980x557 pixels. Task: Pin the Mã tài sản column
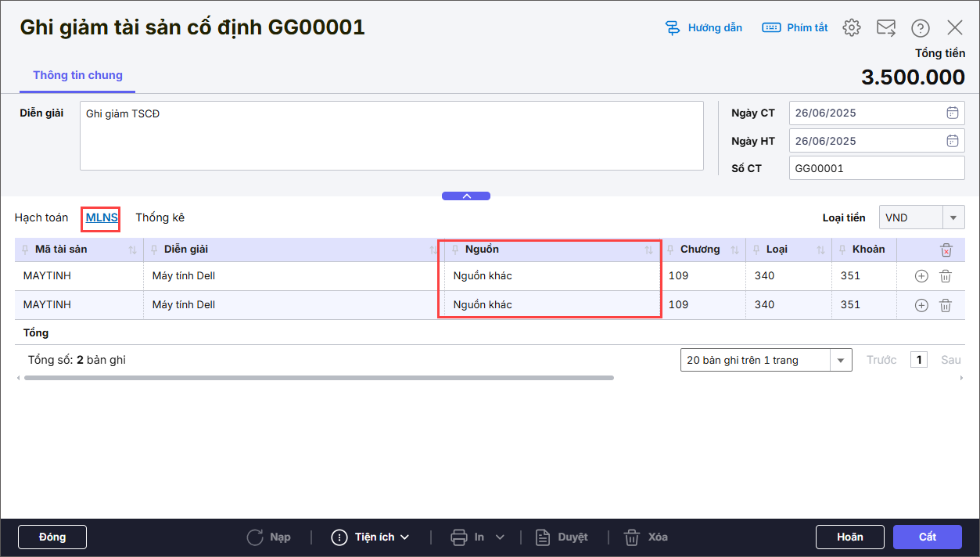tap(27, 250)
